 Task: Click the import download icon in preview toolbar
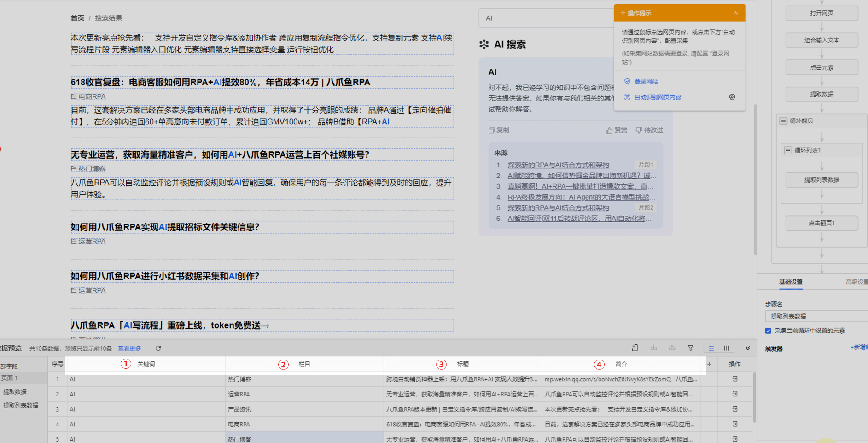[x=653, y=348]
